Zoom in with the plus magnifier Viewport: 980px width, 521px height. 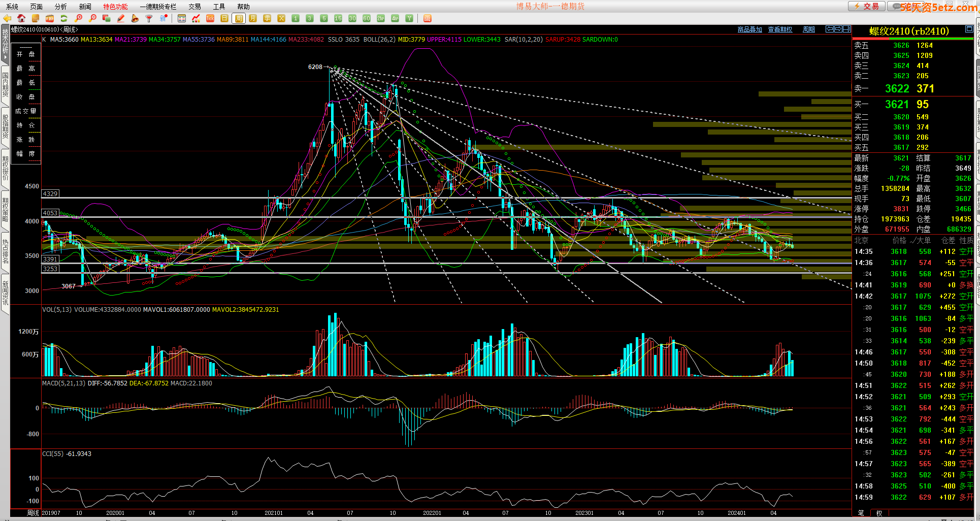click(x=78, y=18)
